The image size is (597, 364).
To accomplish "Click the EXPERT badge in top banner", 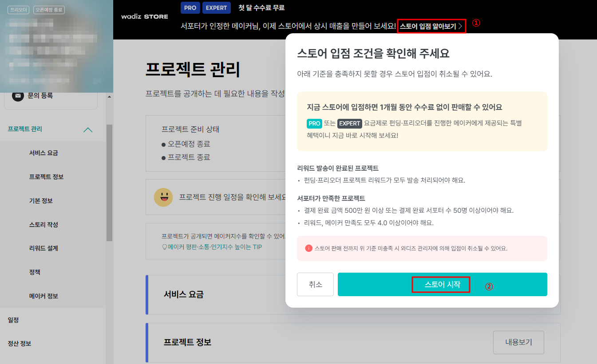I will tap(216, 8).
